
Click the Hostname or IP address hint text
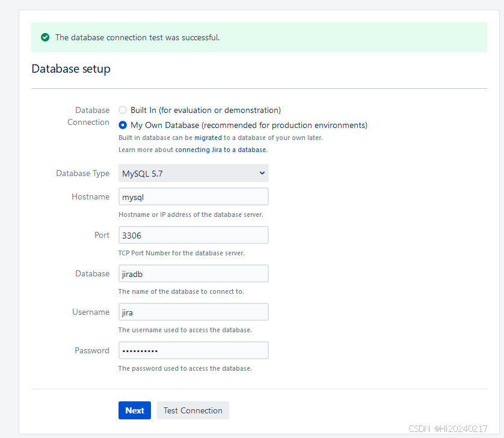191,214
